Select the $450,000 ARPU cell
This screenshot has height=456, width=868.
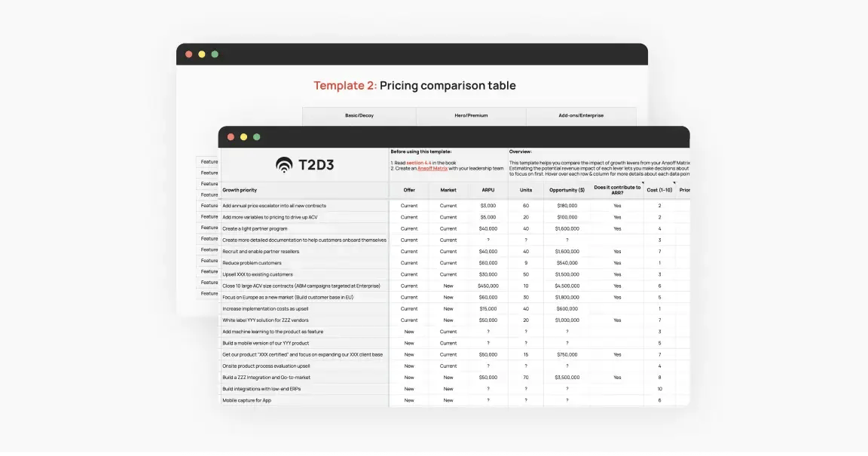pyautogui.click(x=487, y=286)
